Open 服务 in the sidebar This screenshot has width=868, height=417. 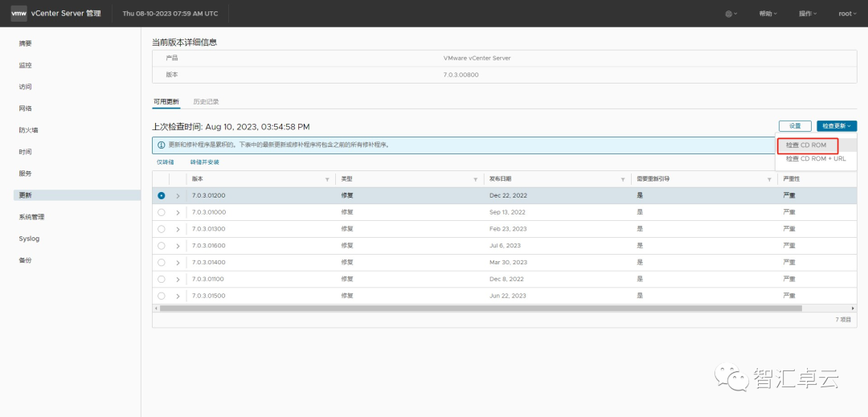(25, 174)
